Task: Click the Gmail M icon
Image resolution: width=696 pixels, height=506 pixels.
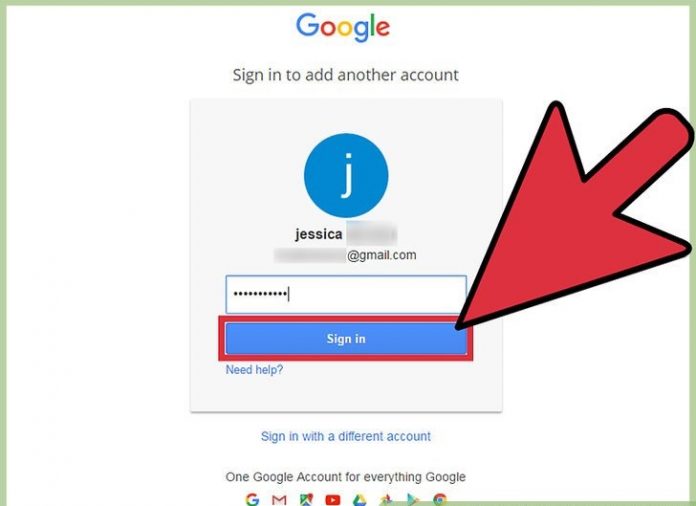Action: [x=279, y=500]
